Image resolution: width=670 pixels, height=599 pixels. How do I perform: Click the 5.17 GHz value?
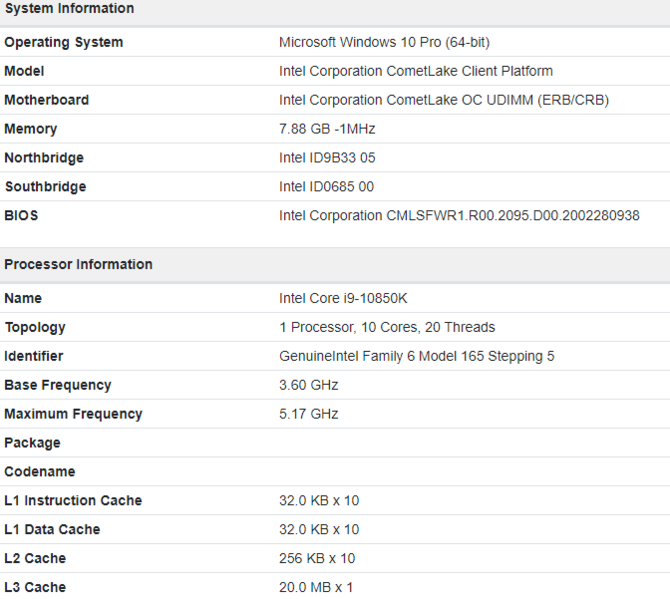pos(309,414)
